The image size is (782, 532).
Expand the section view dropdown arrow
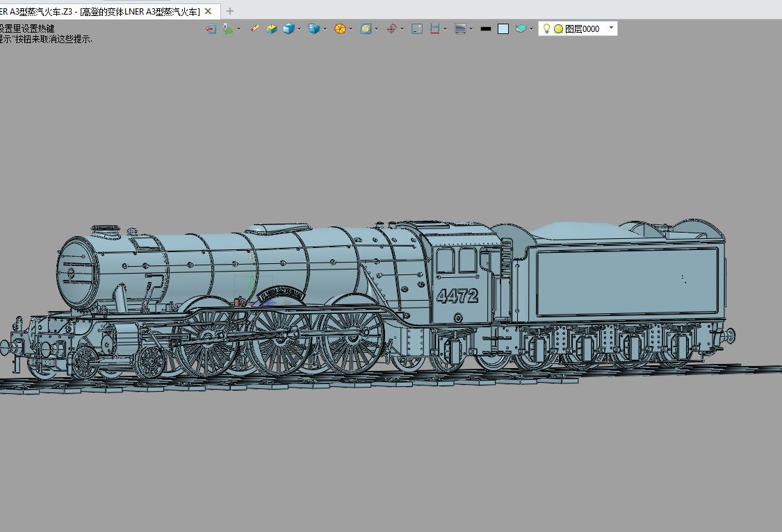(323, 28)
